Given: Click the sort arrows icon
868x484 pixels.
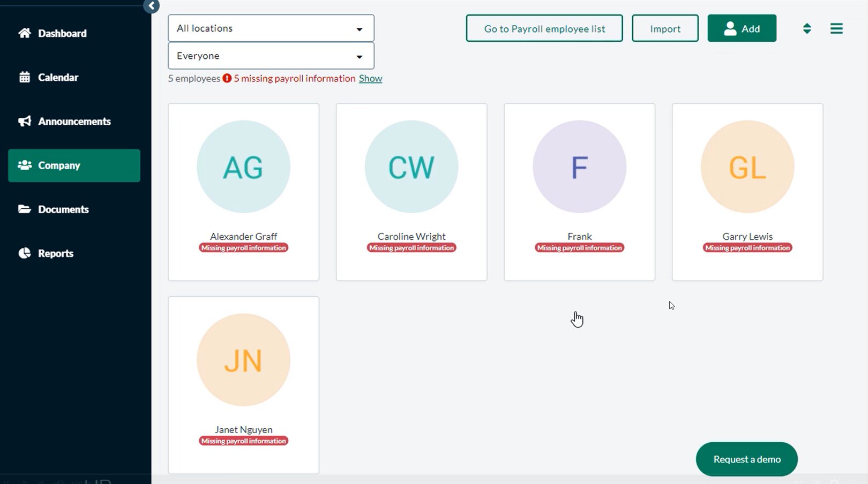Looking at the screenshot, I should [x=807, y=28].
